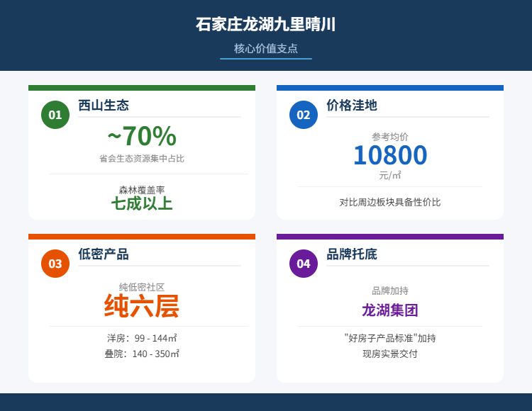532x411 pixels.
Task: Click the blue 02 number badge
Action: tap(304, 115)
